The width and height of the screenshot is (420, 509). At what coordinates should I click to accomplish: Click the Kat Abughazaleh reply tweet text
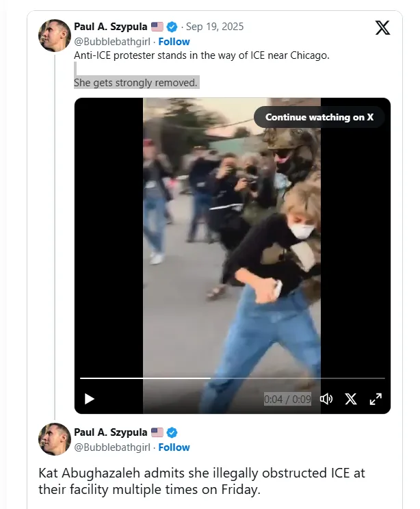click(202, 482)
